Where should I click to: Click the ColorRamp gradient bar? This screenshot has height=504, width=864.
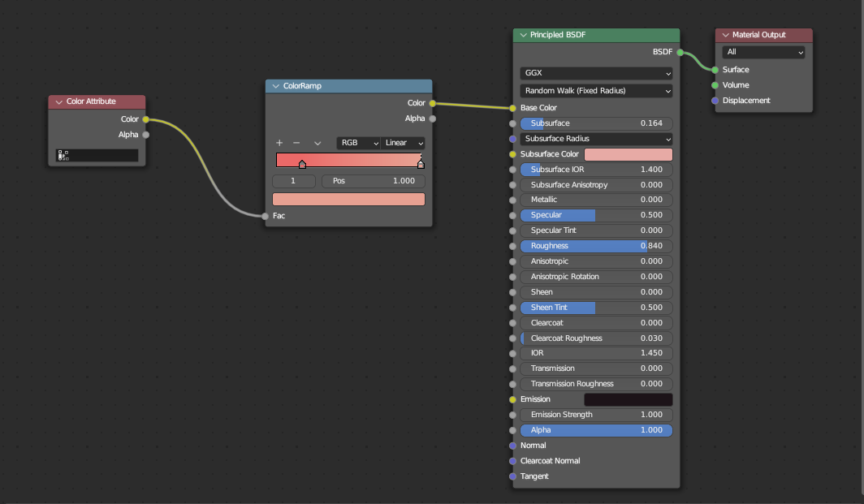point(349,160)
